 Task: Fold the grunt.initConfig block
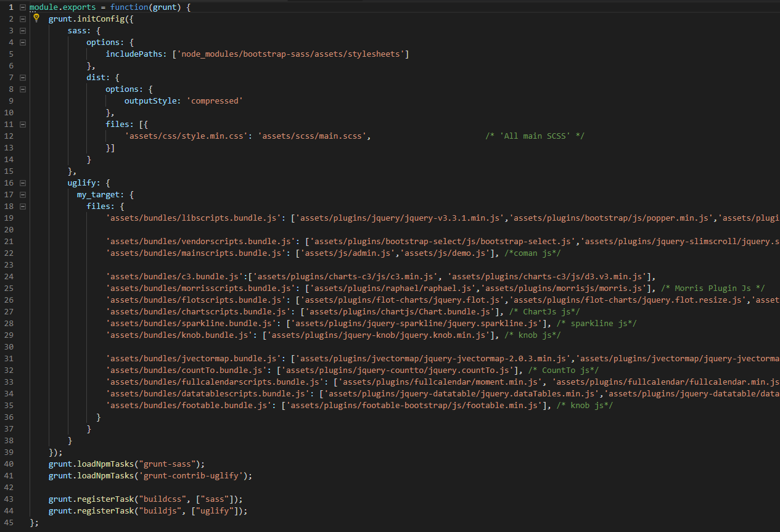[23, 18]
